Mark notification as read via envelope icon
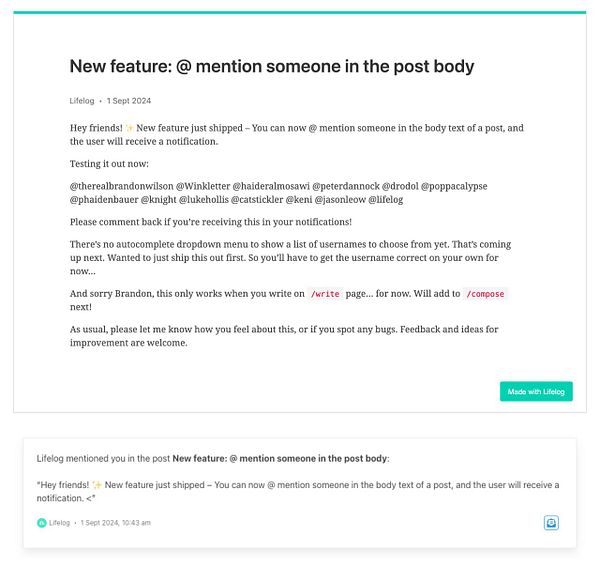Screen dimensions: 600x569 click(x=551, y=522)
